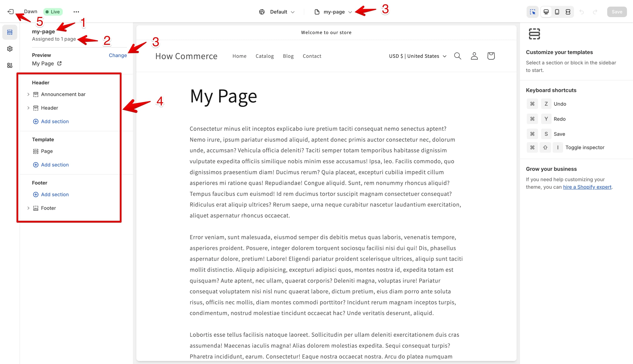Click Home in store navigation
The height and width of the screenshot is (364, 633).
[x=239, y=56]
